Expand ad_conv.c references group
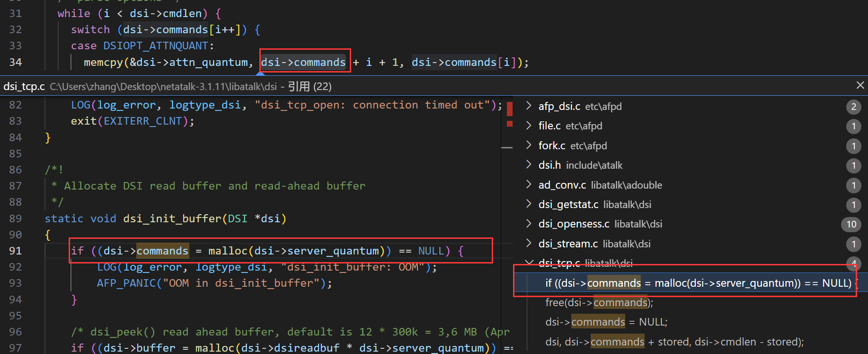This screenshot has height=354, width=868. [529, 184]
